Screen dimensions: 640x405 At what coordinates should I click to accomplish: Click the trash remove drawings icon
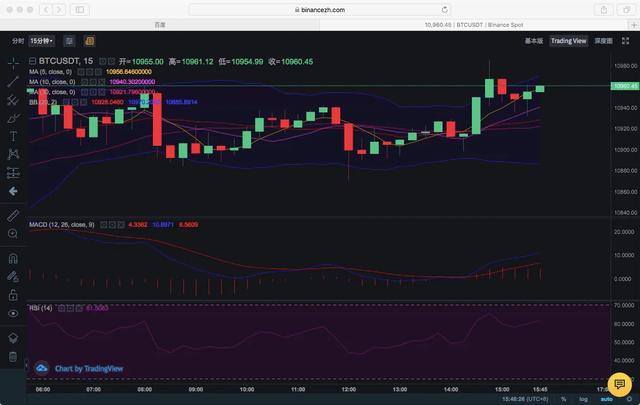click(13, 356)
